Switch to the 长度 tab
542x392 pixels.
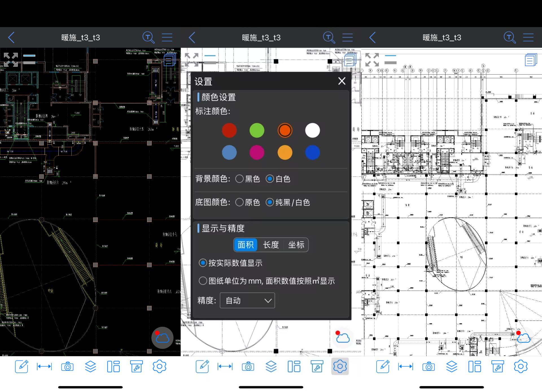point(271,245)
